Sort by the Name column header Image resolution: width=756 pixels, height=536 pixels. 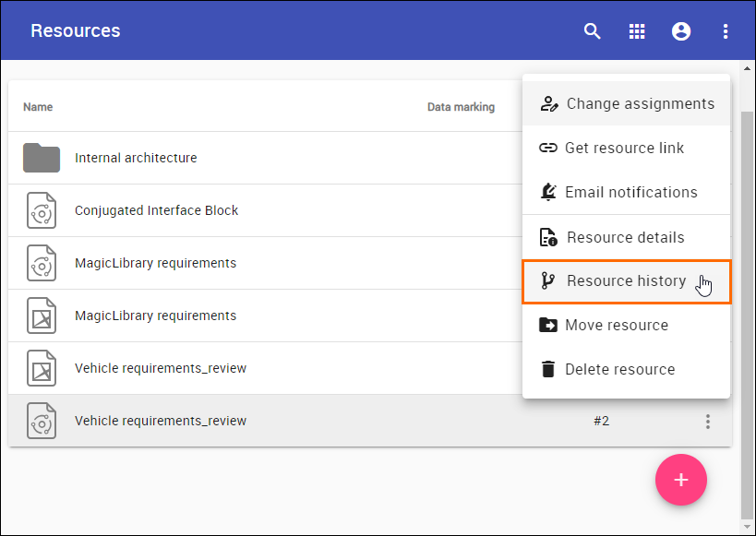click(x=38, y=107)
